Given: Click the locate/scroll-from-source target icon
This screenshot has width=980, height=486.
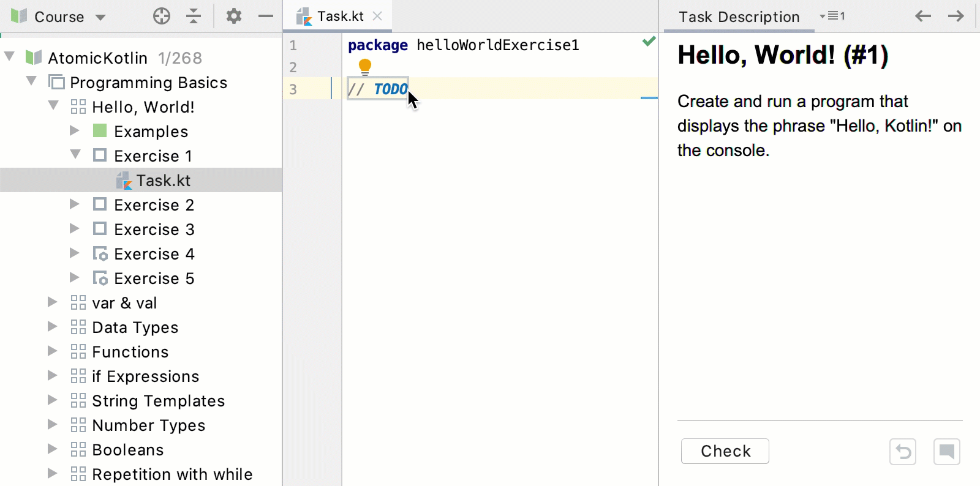Looking at the screenshot, I should [x=162, y=16].
